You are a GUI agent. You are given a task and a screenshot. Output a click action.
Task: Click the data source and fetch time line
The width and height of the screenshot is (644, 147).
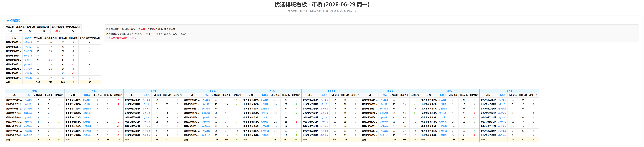coord(322,11)
